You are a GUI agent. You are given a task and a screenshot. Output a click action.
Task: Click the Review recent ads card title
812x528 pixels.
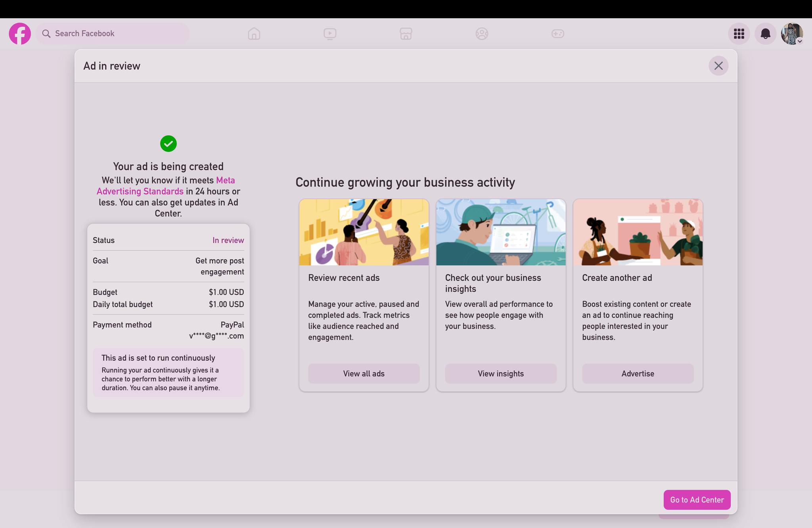pos(344,278)
